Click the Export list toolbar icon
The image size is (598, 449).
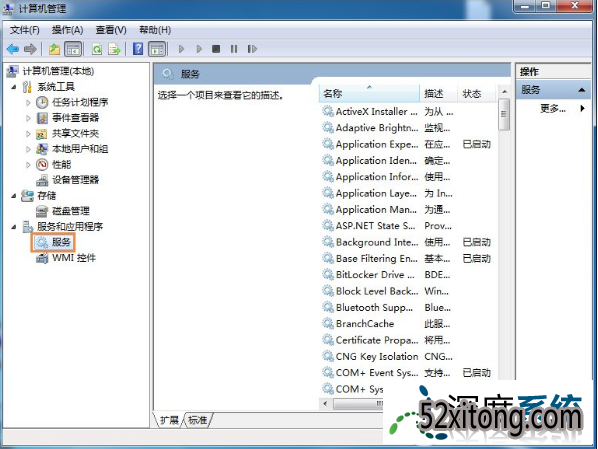(114, 49)
